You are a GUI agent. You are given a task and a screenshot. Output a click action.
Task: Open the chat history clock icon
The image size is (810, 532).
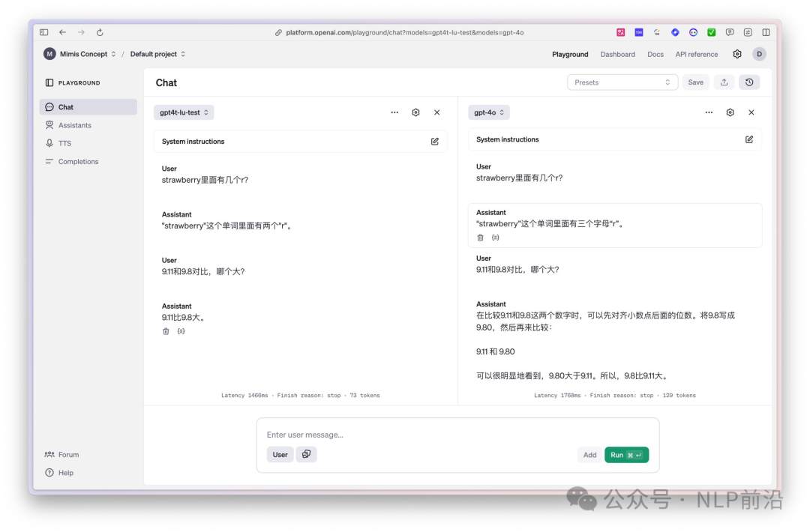pyautogui.click(x=748, y=82)
